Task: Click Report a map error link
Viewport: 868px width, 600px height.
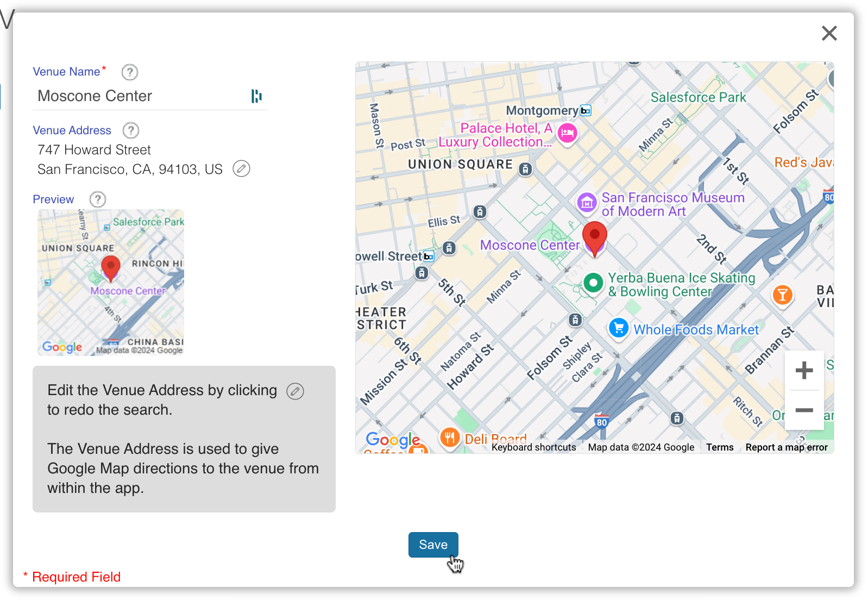Action: pyautogui.click(x=787, y=447)
